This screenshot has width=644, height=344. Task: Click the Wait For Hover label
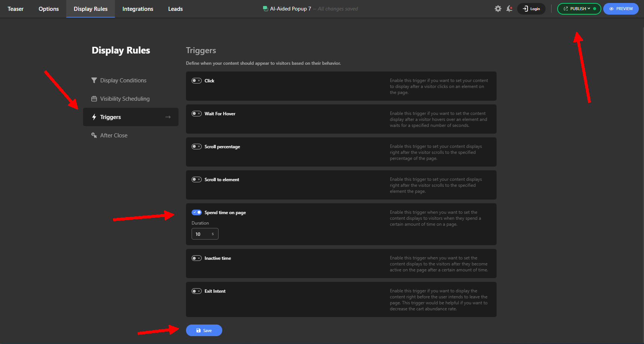[220, 114]
